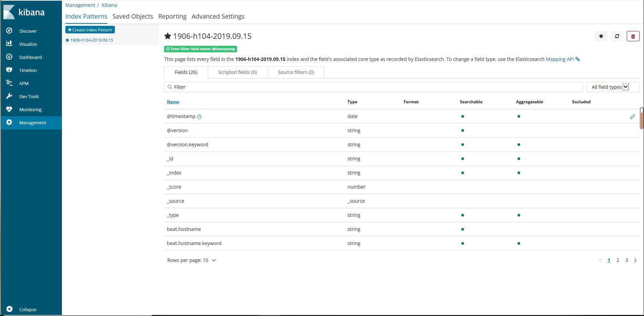
Task: Switch to Saved Objects tab
Action: 133,17
